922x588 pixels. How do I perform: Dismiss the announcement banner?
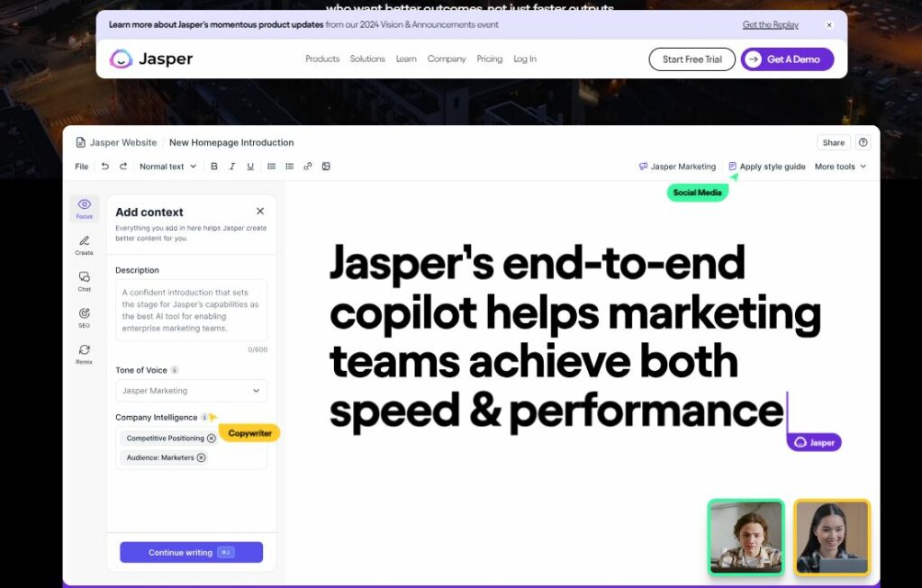click(x=829, y=24)
